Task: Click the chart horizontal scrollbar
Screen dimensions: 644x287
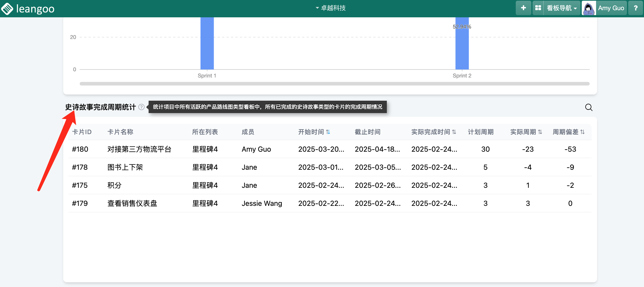Action: pos(334,84)
